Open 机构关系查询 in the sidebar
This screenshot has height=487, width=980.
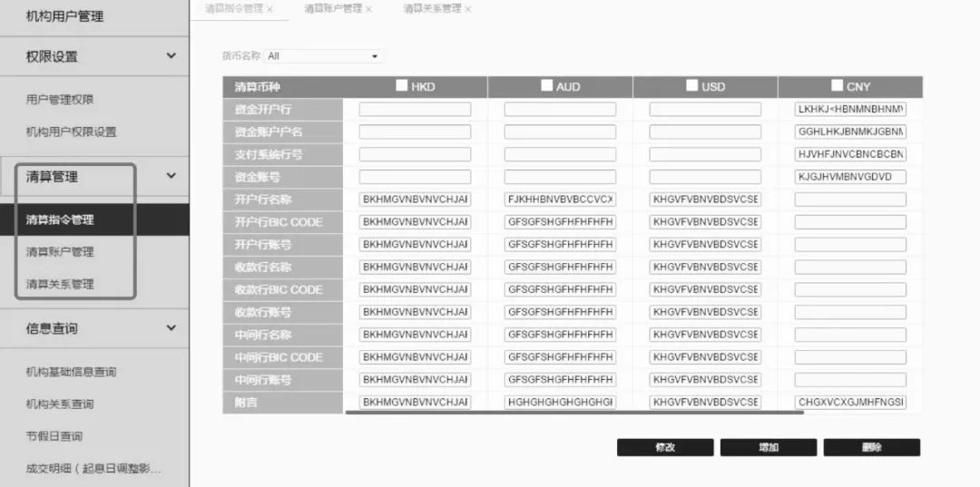(x=60, y=404)
